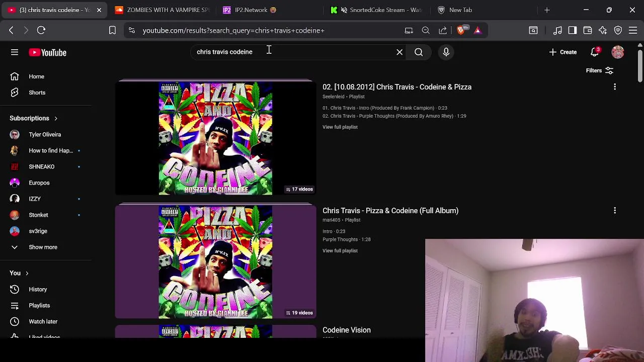View full playlist for Pizza & Codeine Full Album
644x362 pixels.
pyautogui.click(x=340, y=250)
